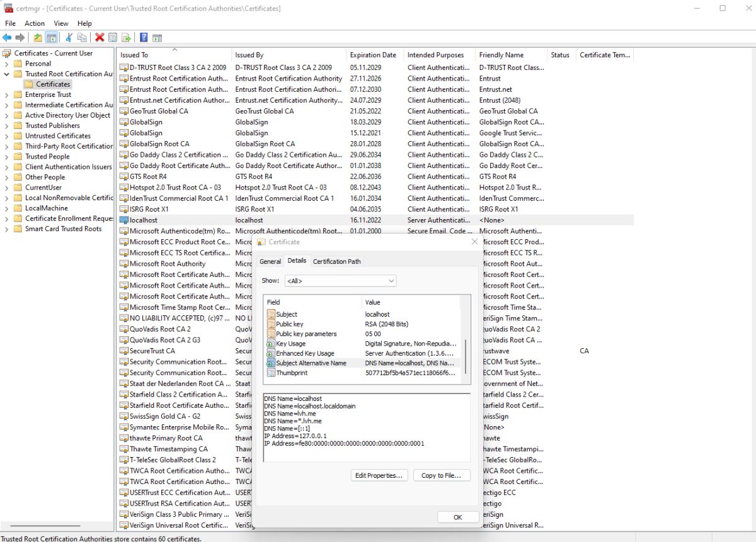
Task: Click the Edit Properties button
Action: [379, 475]
